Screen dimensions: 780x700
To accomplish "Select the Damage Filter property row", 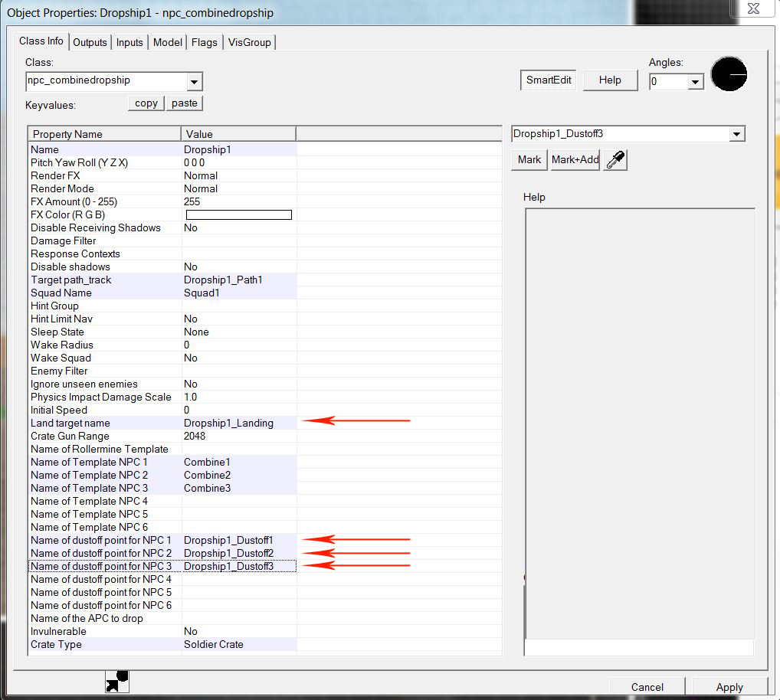I will coord(162,240).
